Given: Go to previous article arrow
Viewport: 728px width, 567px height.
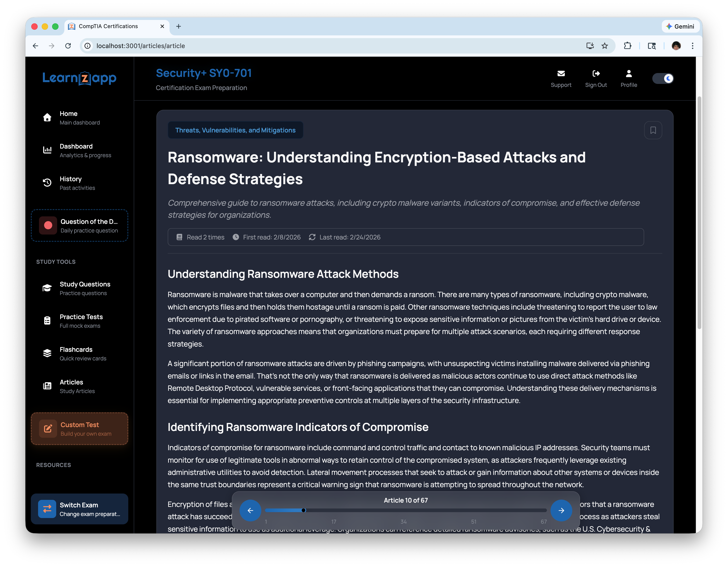Looking at the screenshot, I should click(250, 510).
